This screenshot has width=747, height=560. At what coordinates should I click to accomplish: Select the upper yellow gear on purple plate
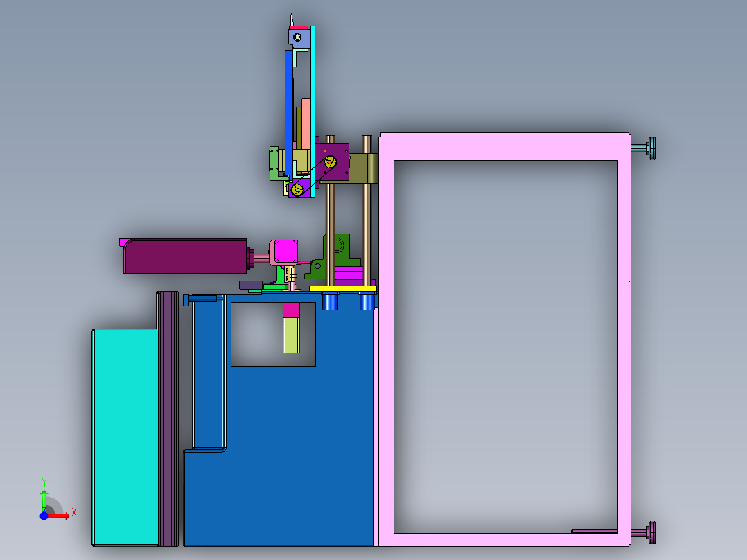[x=331, y=162]
